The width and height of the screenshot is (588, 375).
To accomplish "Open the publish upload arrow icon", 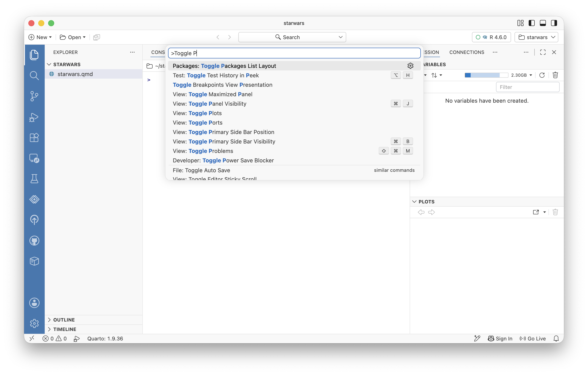I will coord(34,220).
